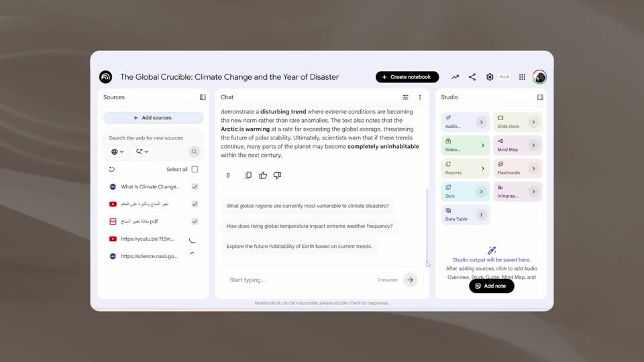Open the chat more options menu

[420, 97]
